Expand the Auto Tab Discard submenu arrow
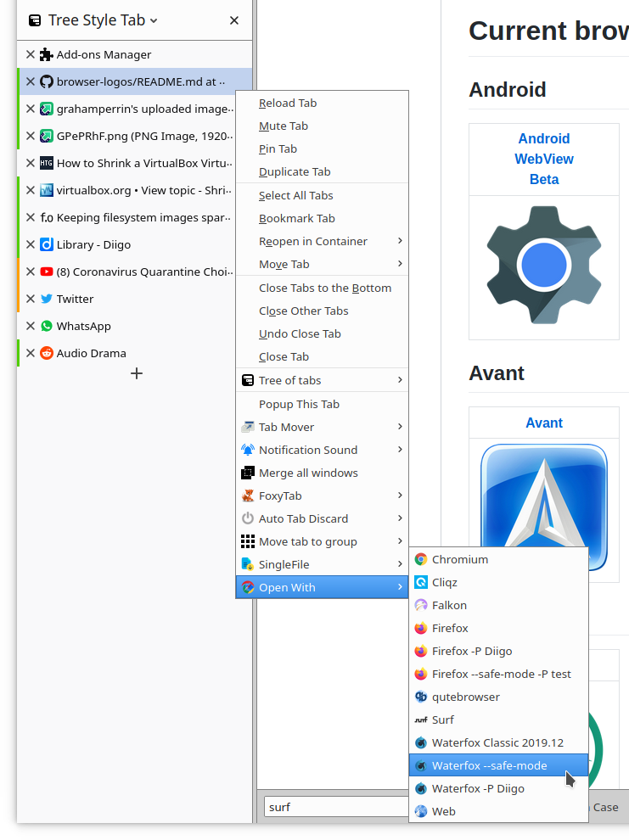Screen dimensions: 629x840 click(400, 518)
